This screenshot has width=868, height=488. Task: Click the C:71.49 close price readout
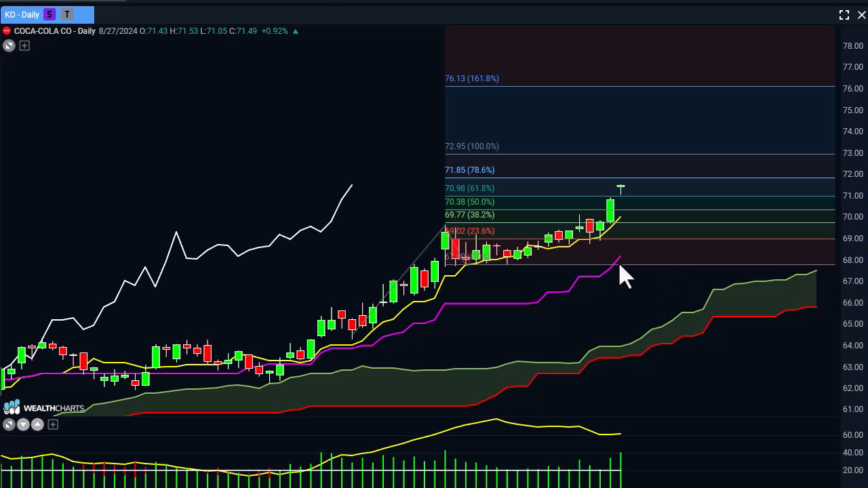coord(243,31)
